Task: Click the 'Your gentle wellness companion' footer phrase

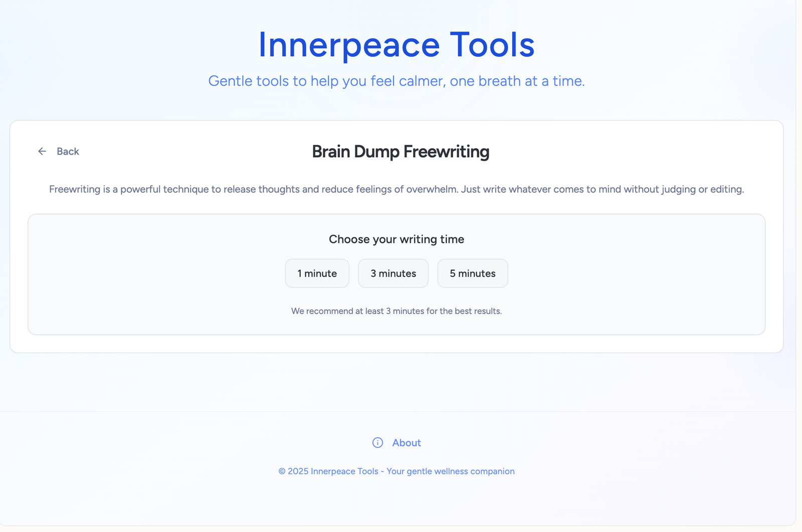Action: point(450,471)
